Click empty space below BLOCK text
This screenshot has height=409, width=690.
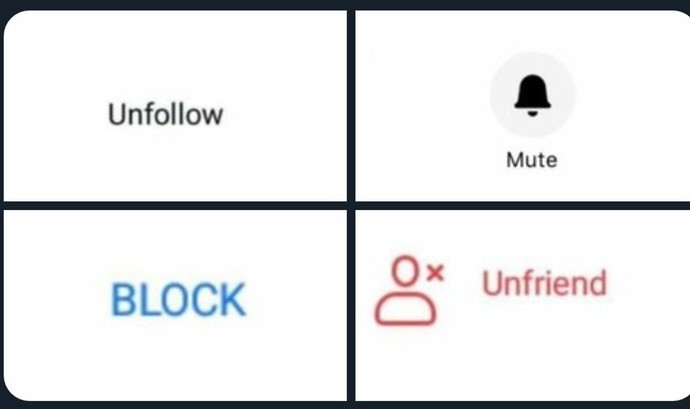coord(178,359)
